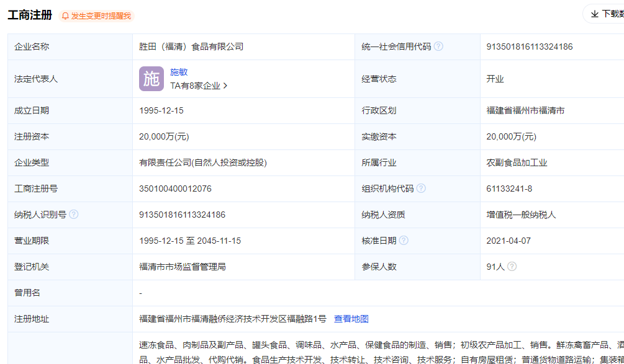Viewport: 624px width, 364px height.
Task: Open help icon beside 核准日期
Action: (x=404, y=241)
